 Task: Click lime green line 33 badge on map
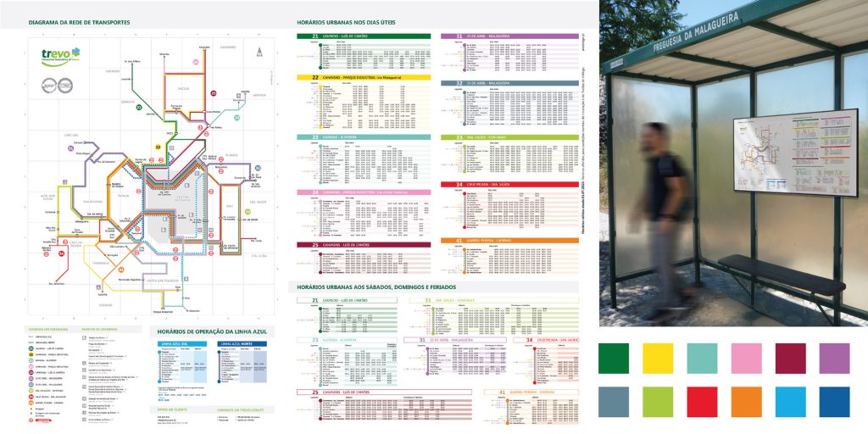(x=248, y=211)
